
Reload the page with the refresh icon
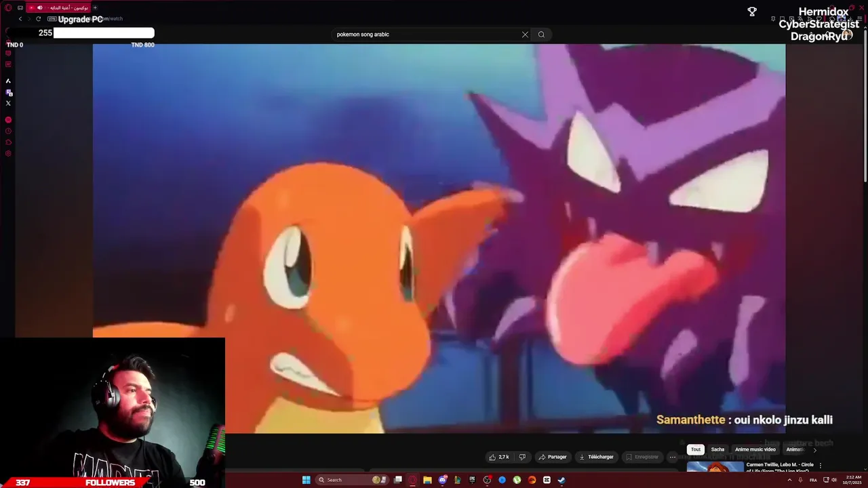38,19
